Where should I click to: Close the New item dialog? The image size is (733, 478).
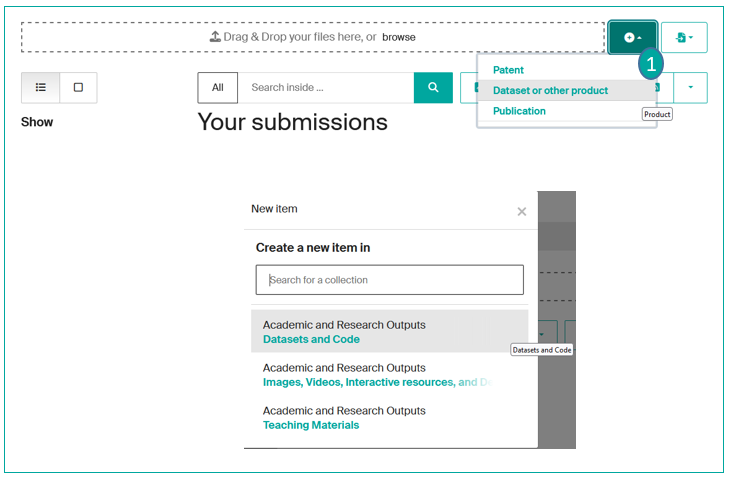521,212
